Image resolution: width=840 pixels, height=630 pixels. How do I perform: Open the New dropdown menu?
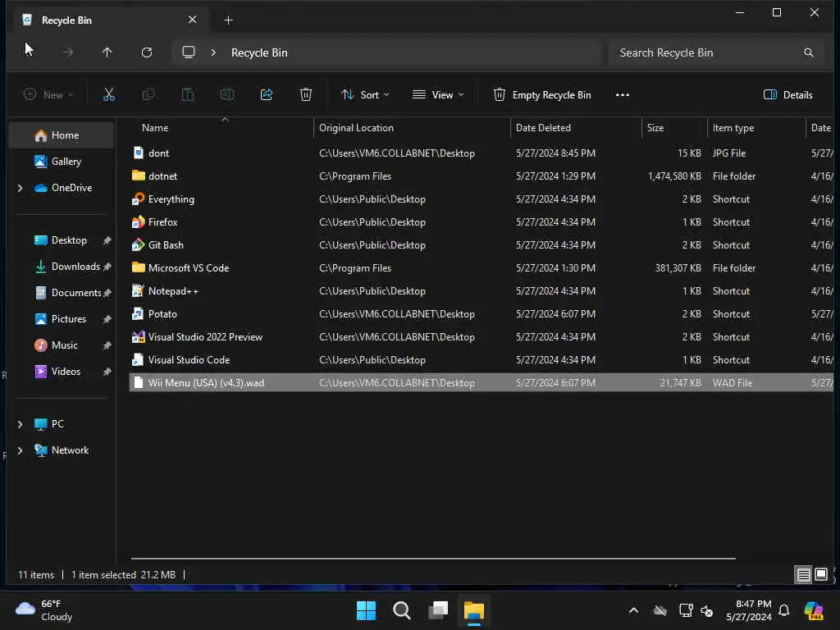click(x=48, y=95)
